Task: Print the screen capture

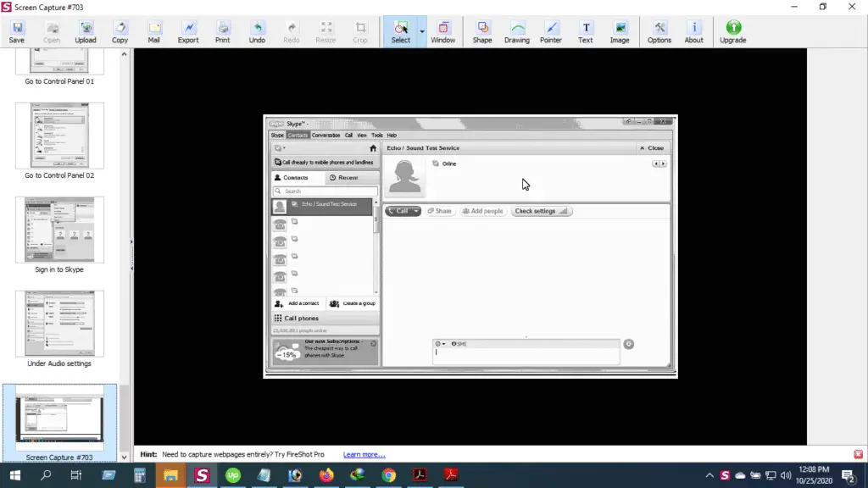Action: click(222, 31)
